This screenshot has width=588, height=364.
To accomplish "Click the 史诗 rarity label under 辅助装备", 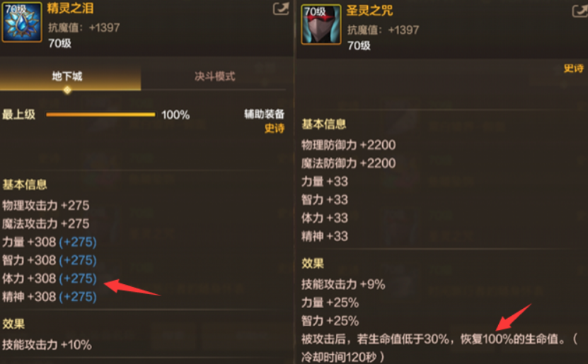I will pyautogui.click(x=275, y=129).
